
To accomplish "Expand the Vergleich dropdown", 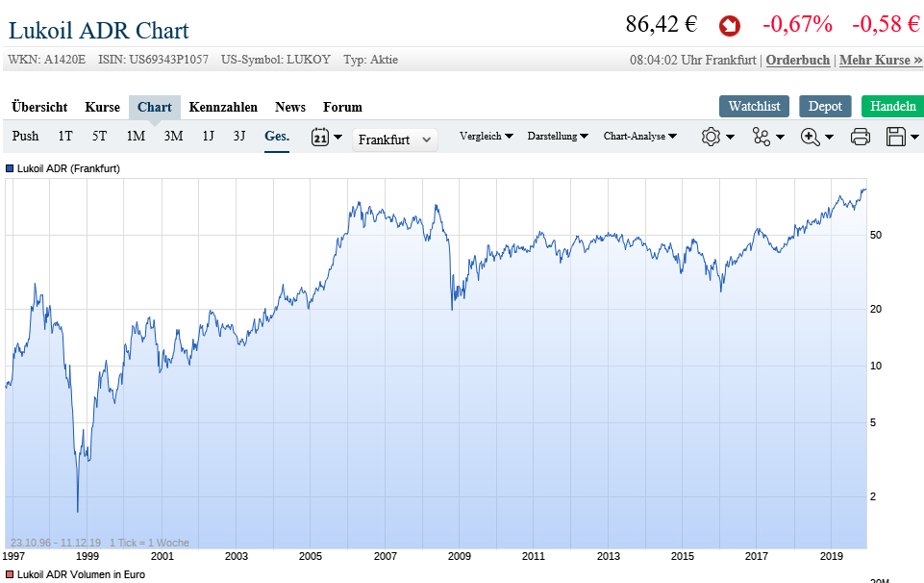I will click(487, 137).
